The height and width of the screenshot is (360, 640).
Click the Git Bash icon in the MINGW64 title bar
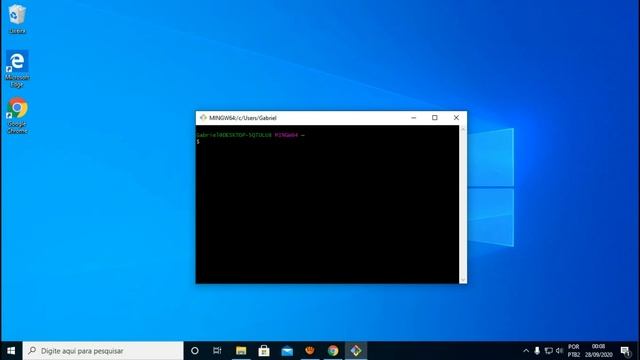click(x=203, y=118)
